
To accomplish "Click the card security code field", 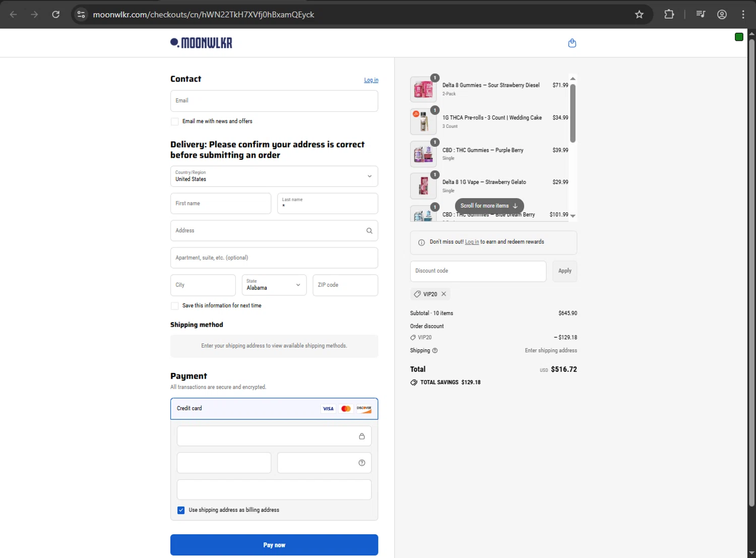I will (325, 463).
